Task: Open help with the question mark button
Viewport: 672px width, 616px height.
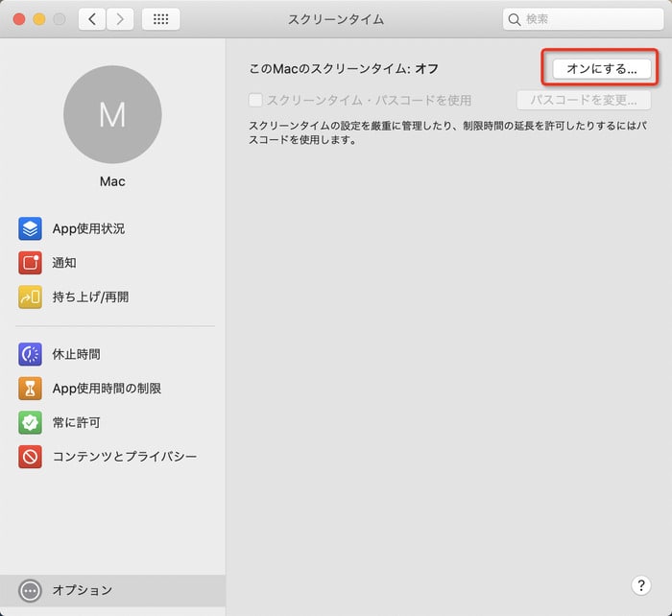Action: (x=640, y=585)
